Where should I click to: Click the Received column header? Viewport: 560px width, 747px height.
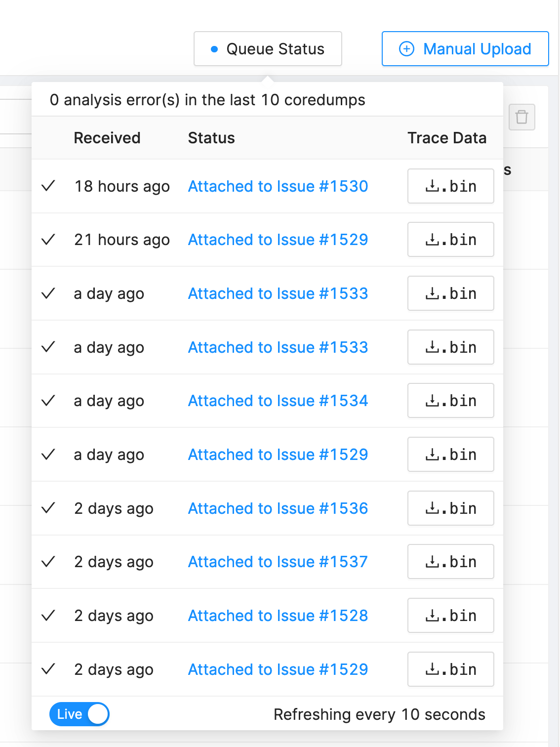107,138
